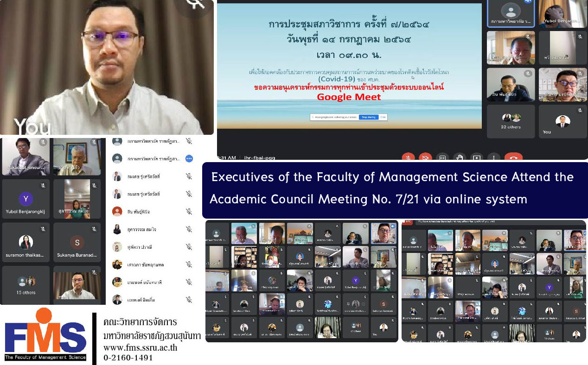The image size is (588, 365).
Task: Unmute the microphone in the call controls
Action: tap(408, 157)
